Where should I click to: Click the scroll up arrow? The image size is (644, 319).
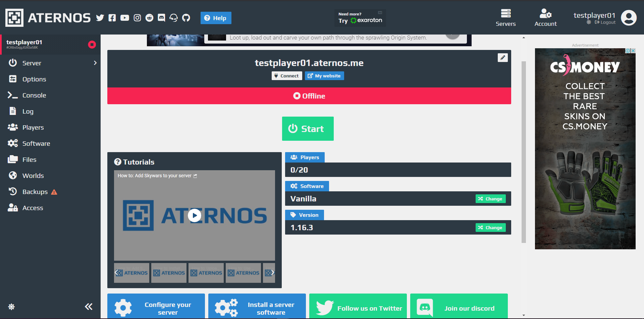[524, 38]
